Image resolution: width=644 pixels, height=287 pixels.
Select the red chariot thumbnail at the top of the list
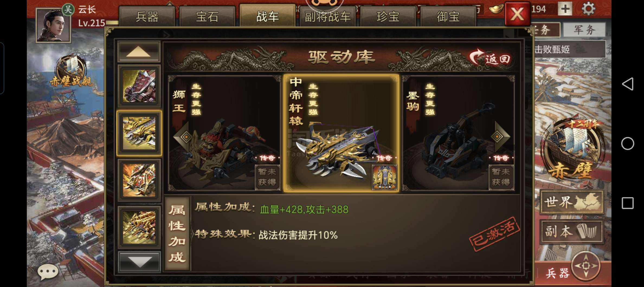[139, 86]
